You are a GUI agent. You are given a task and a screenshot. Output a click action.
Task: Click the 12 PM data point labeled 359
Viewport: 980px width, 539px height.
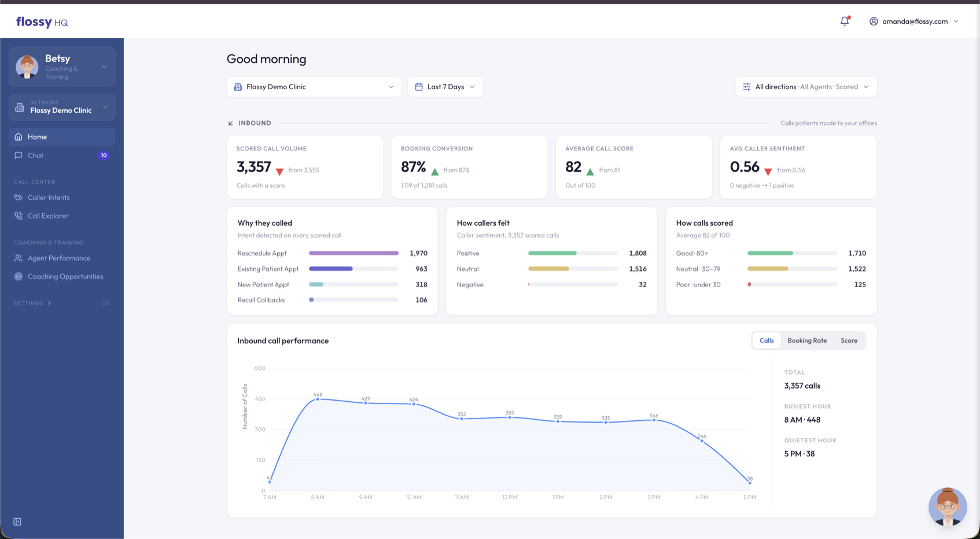(x=510, y=417)
